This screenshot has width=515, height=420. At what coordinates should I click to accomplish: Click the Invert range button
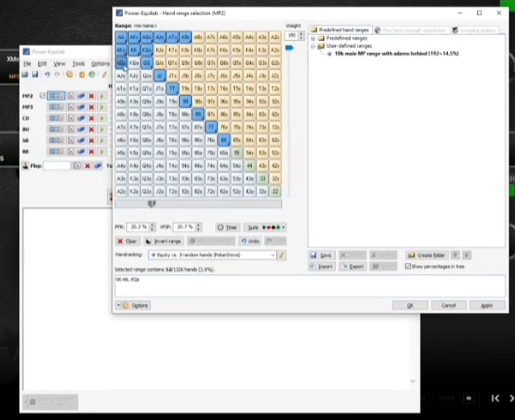(164, 241)
